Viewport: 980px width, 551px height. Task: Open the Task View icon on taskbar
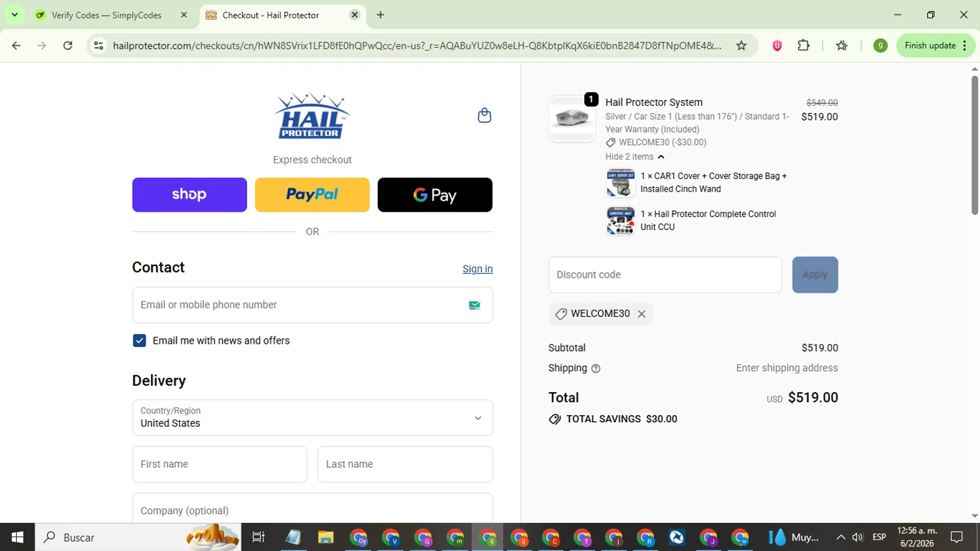pyautogui.click(x=258, y=537)
